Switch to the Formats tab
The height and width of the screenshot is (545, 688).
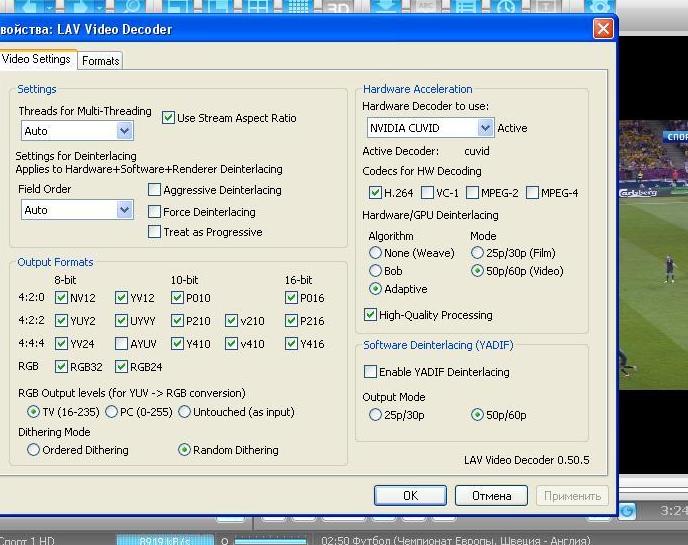(x=101, y=61)
